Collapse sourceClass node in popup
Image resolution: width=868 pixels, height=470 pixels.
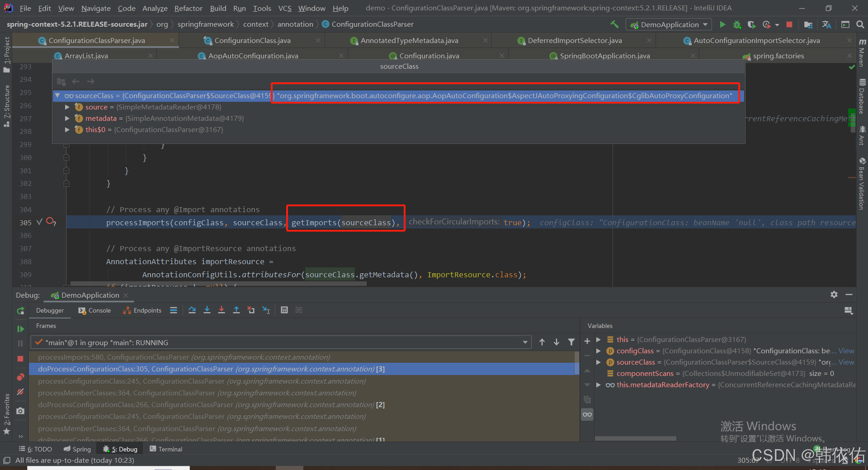(57, 95)
